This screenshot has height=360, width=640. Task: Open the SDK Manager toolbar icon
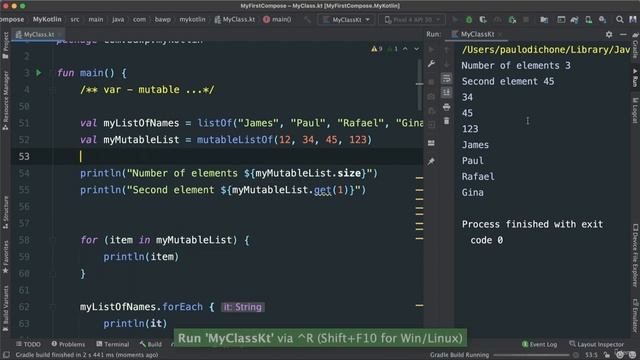point(602,20)
